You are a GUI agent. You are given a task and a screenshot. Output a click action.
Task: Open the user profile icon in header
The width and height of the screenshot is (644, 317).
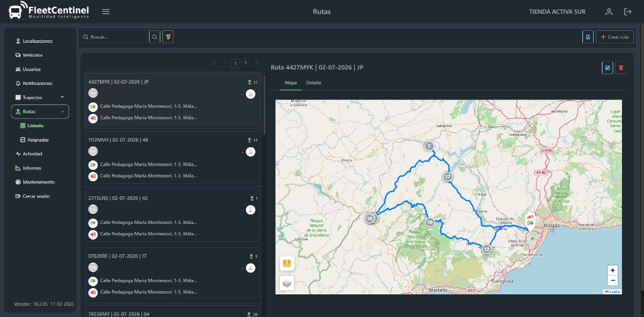click(609, 11)
